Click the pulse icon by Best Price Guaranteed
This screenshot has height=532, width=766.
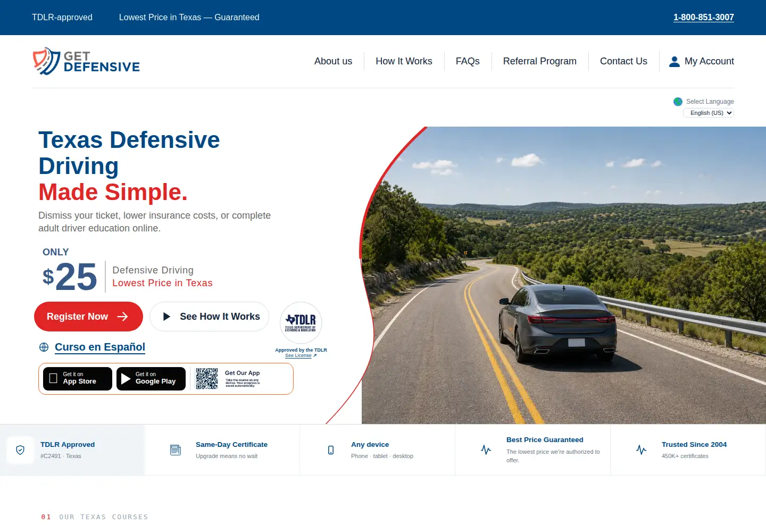pos(486,450)
